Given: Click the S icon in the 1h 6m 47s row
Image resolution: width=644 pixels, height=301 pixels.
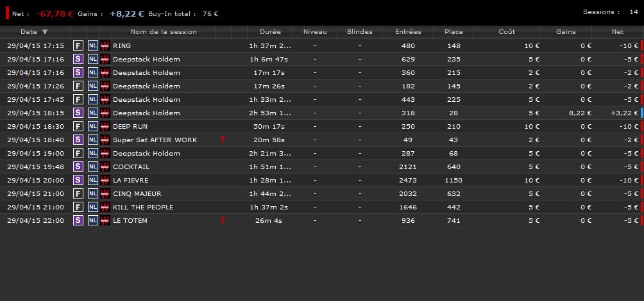Looking at the screenshot, I should (78, 59).
